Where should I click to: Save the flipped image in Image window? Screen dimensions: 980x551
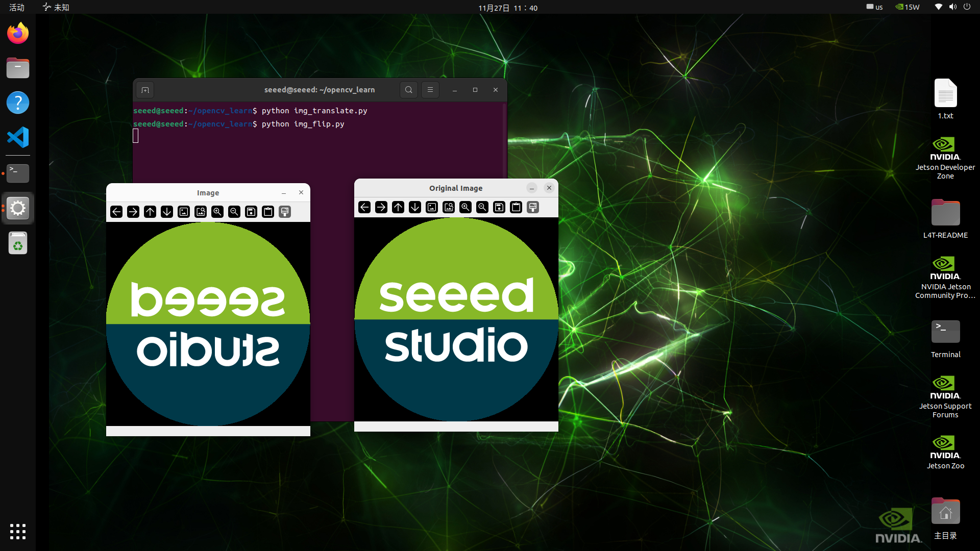(x=251, y=212)
